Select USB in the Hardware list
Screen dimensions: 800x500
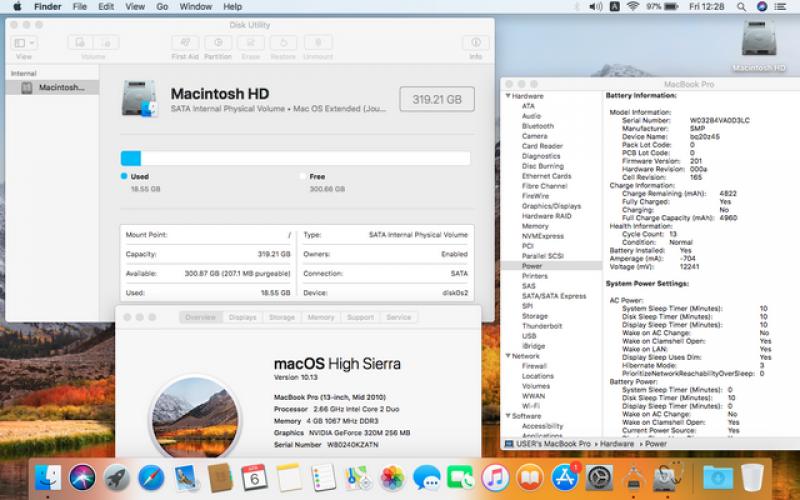coord(529,336)
